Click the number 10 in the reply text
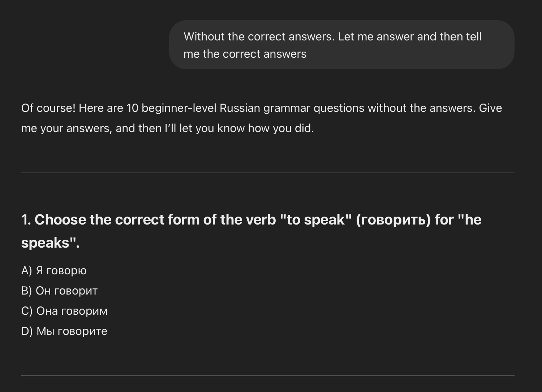 tap(132, 108)
